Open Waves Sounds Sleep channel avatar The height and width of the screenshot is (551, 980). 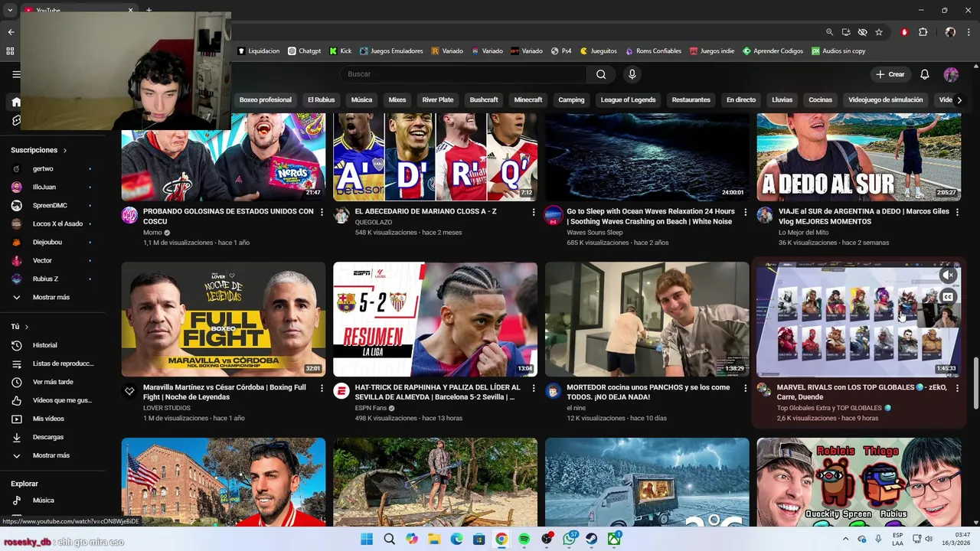point(553,215)
